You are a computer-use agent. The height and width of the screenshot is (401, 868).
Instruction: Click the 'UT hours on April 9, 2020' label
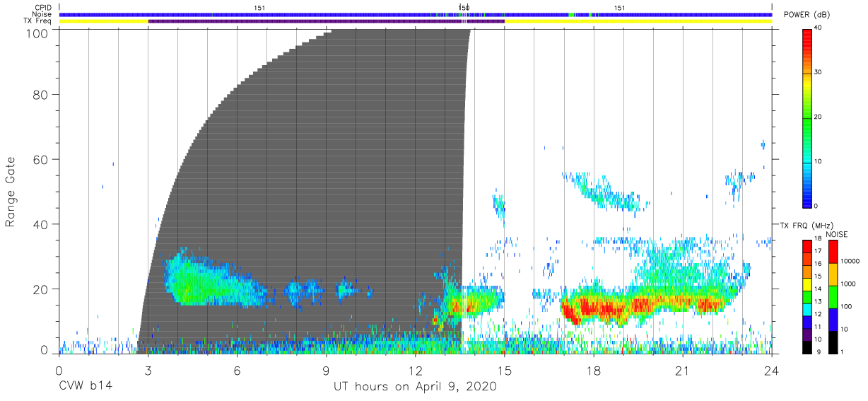point(415,387)
